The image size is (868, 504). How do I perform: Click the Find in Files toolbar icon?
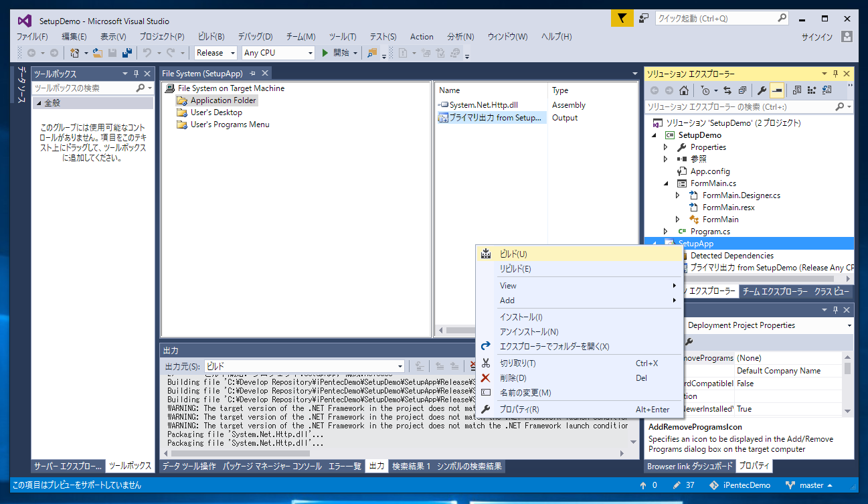click(x=372, y=53)
